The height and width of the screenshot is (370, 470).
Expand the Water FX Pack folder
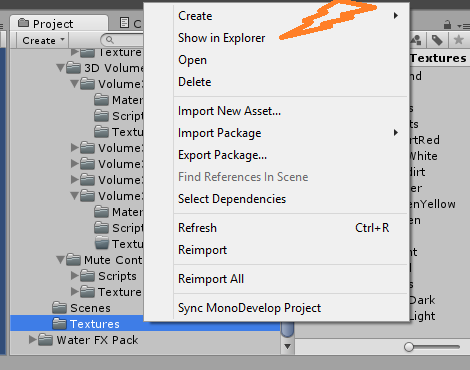[x=32, y=340]
